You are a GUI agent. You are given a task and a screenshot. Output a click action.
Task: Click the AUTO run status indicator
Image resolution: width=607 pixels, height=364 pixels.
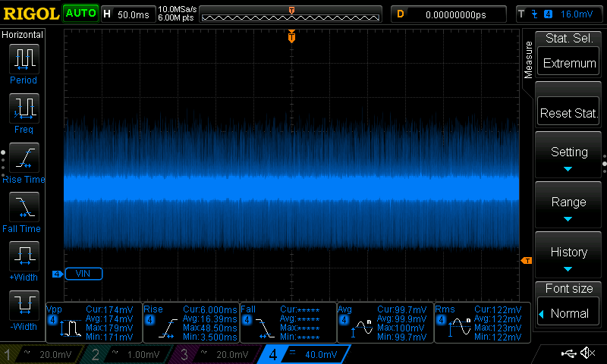pyautogui.click(x=81, y=14)
